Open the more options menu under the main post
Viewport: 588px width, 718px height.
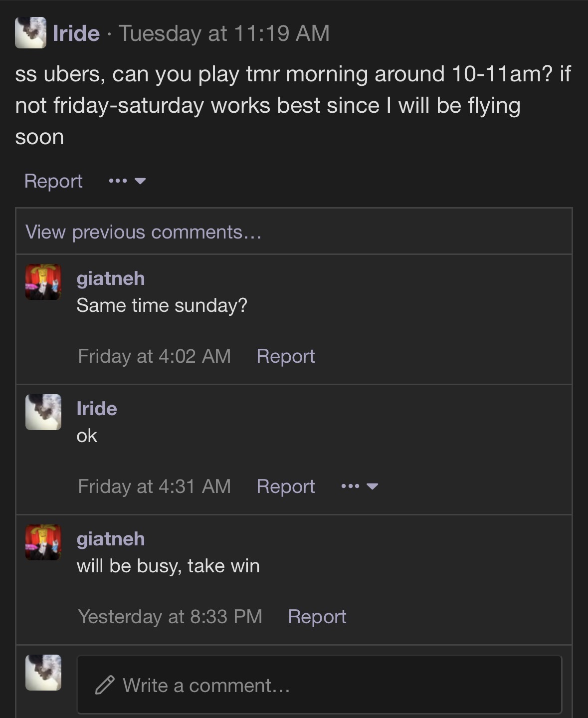click(127, 181)
